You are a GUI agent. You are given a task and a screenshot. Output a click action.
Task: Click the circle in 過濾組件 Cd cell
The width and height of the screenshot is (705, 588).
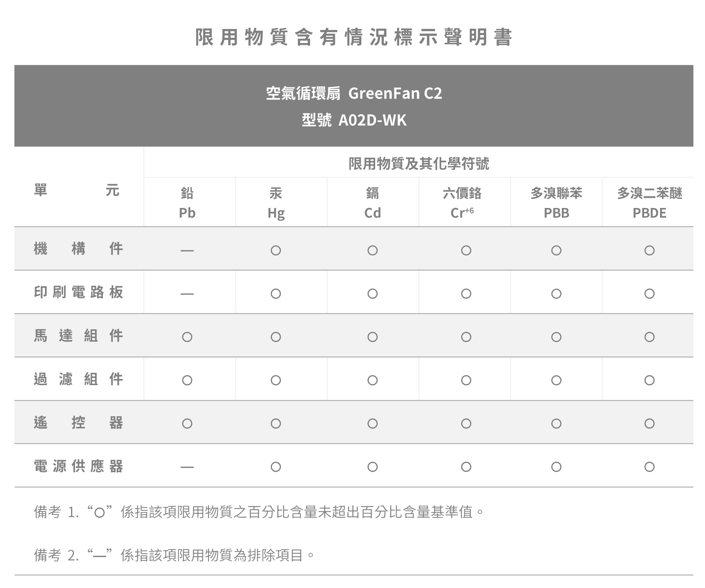373,380
